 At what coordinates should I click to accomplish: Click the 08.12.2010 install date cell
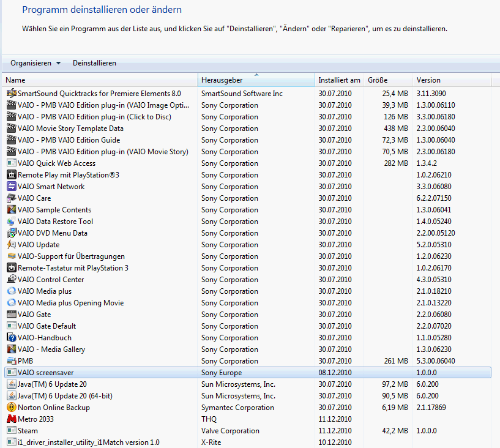(x=335, y=373)
